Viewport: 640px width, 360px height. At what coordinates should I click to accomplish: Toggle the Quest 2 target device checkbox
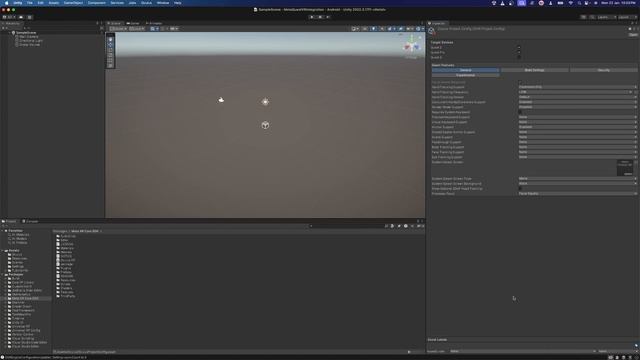pos(519,47)
